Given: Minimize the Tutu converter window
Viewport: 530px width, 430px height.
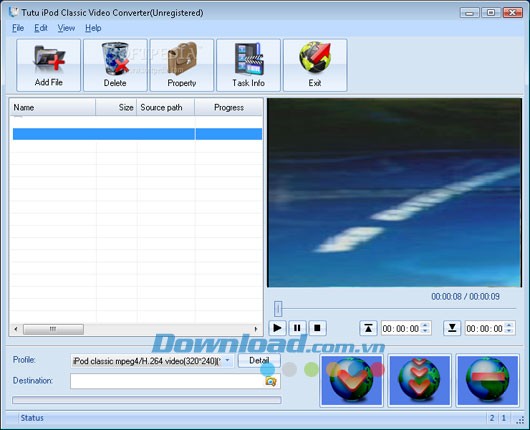Looking at the screenshot, I should coord(470,13).
